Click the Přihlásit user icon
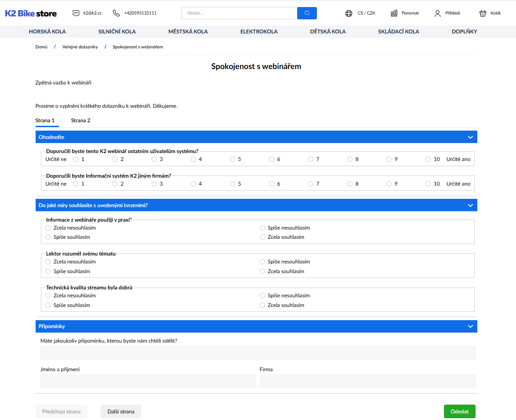The height and width of the screenshot is (420, 516). (437, 14)
